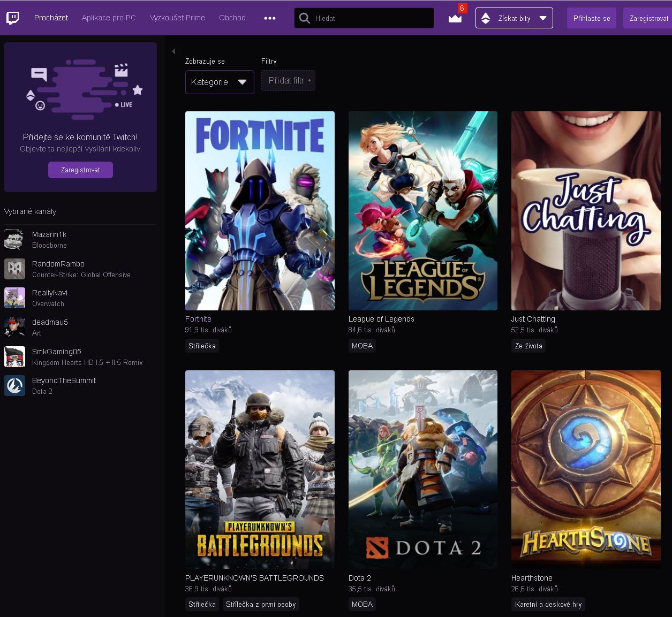The width and height of the screenshot is (672, 617).
Task: Open the Fortnite category thumbnail
Action: (260, 211)
